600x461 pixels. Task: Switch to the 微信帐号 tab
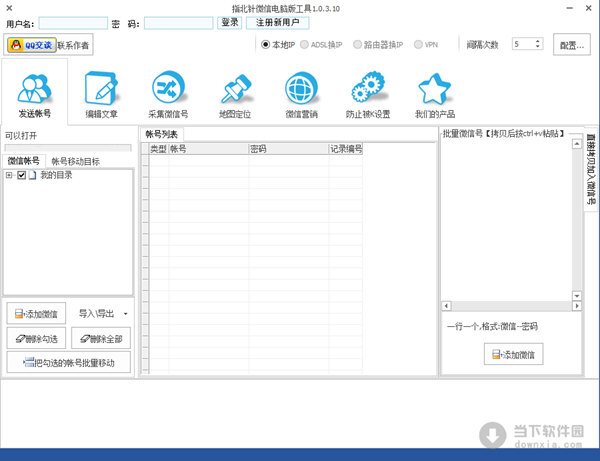24,161
